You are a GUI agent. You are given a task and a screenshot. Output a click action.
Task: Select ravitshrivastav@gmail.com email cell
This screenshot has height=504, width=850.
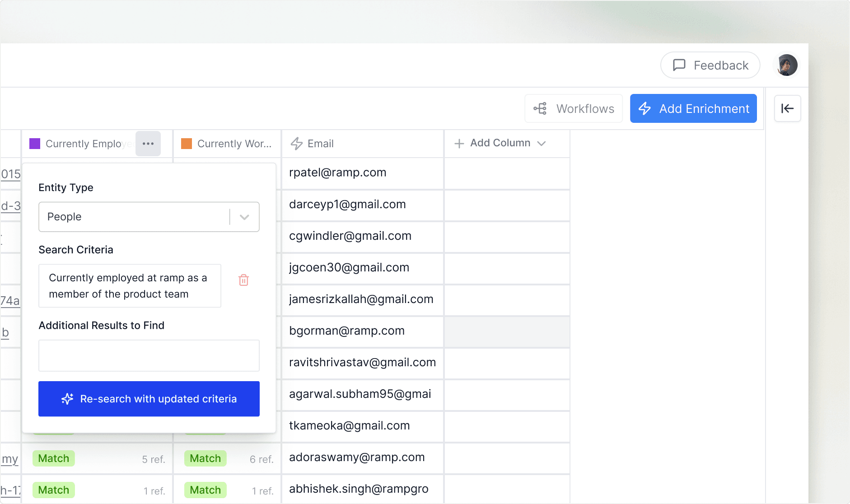(363, 363)
